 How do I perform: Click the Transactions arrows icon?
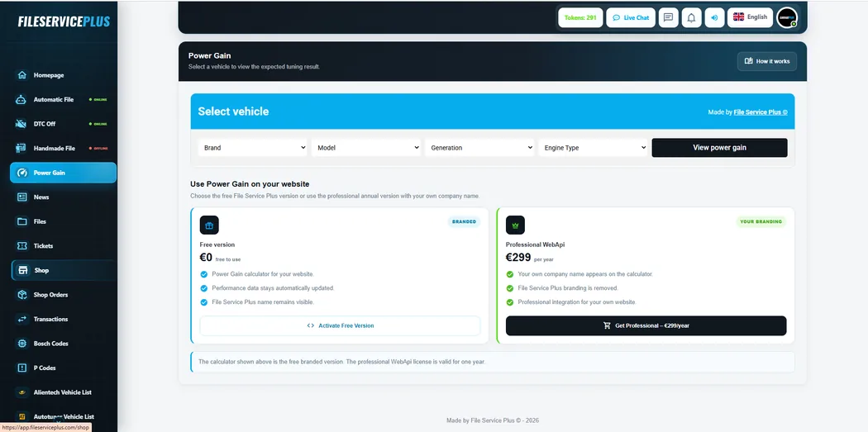21,319
